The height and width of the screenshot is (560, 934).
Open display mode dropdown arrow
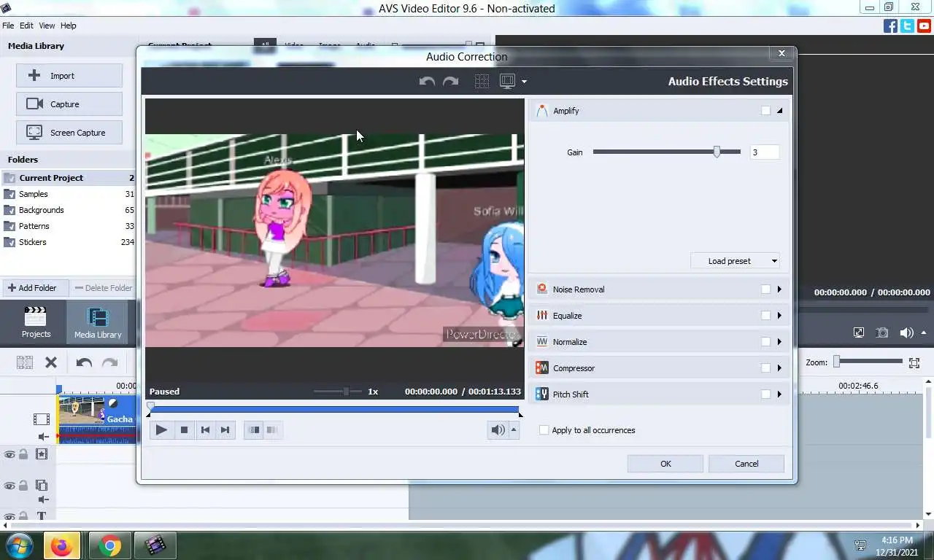(x=524, y=82)
